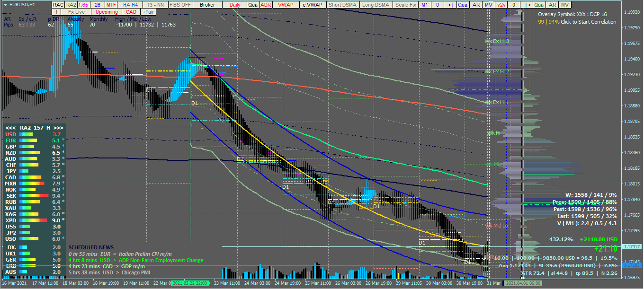This screenshot has width=644, height=289.
Task: Toggle the MTF indicator button
Action: click(x=111, y=5)
